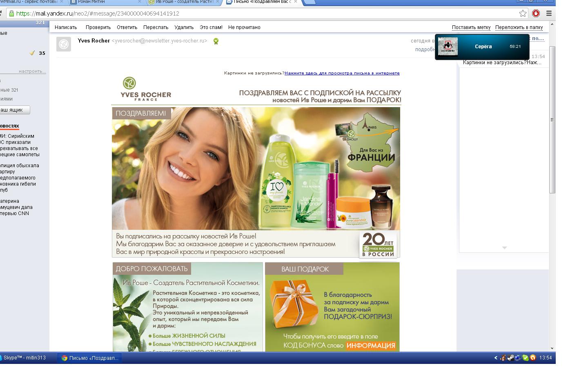588x368 pixels.
Task: Open the news about Полиция обыскала
Action: click(x=20, y=178)
